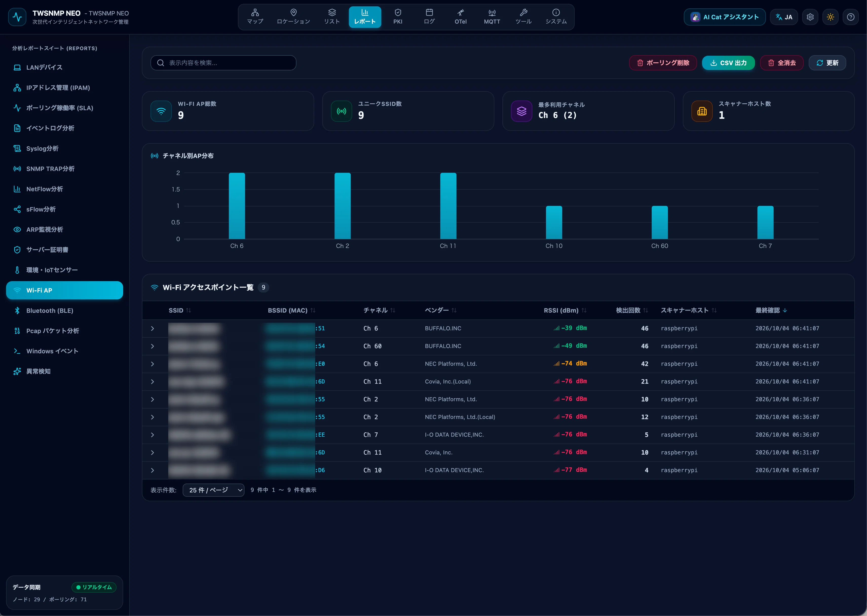This screenshot has width=867, height=616.
Task: Click the Ch 60 bar in chart
Action: tap(659, 223)
